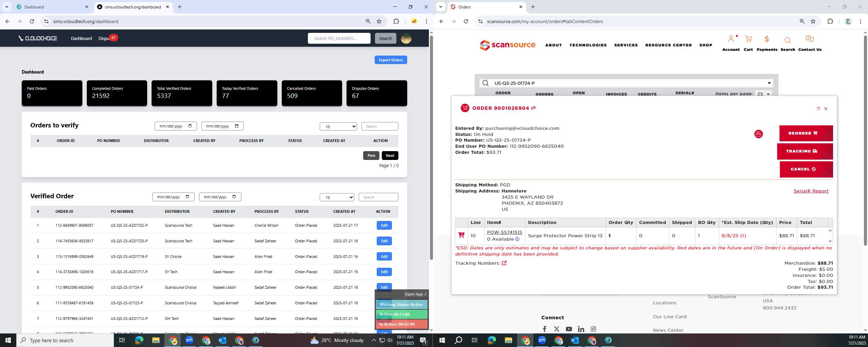This screenshot has height=347, width=868.
Task: Click the Next pagination button
Action: coord(390,156)
